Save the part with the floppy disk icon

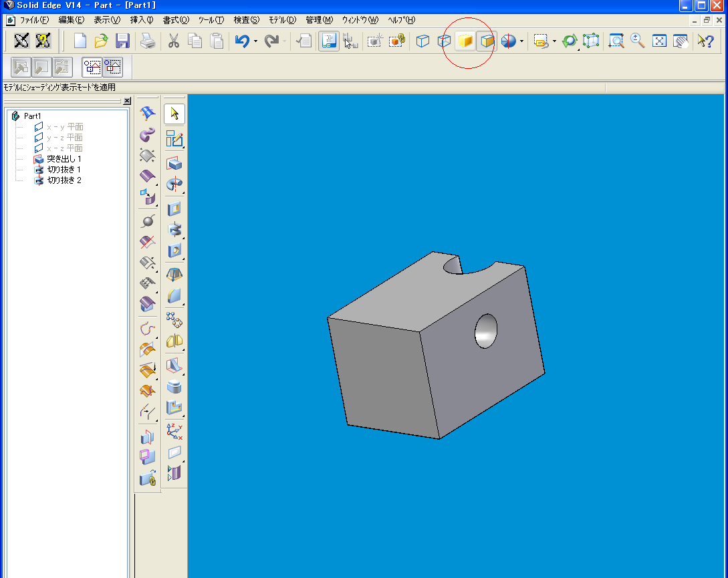pyautogui.click(x=122, y=41)
